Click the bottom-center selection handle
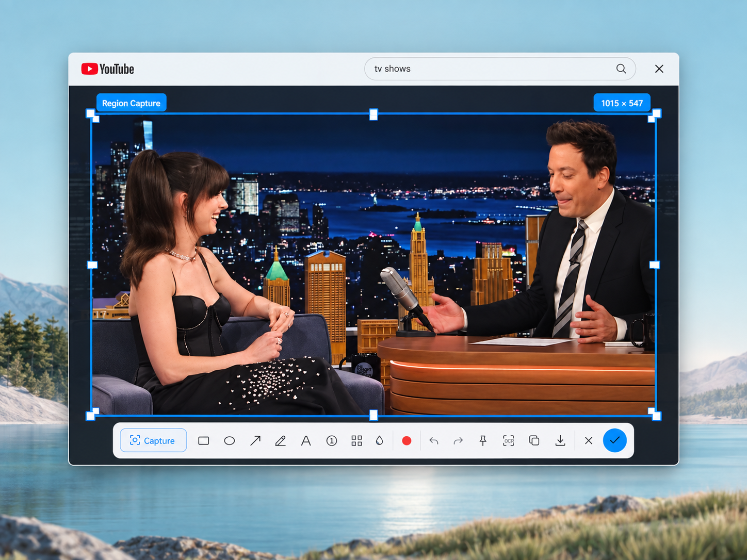Image resolution: width=747 pixels, height=560 pixels. [373, 415]
